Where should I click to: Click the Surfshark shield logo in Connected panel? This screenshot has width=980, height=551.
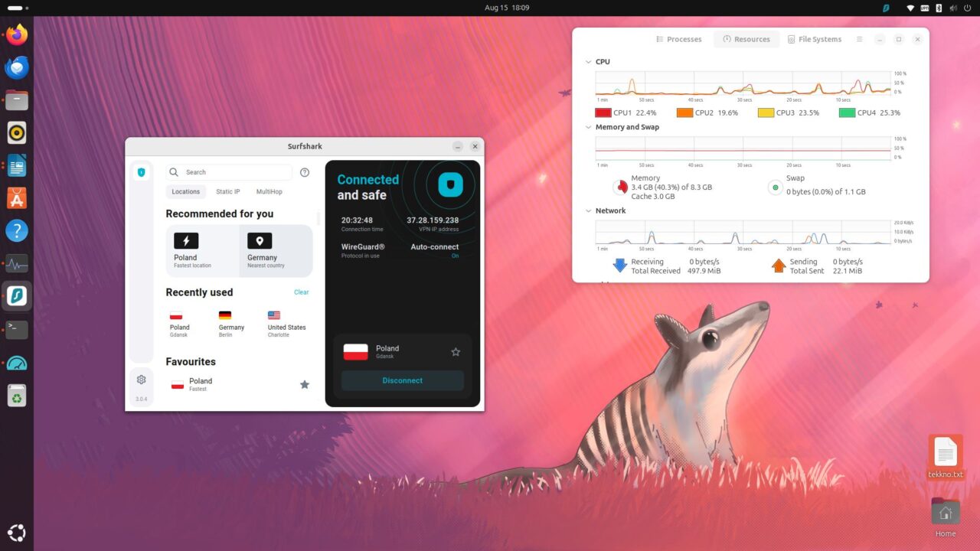pyautogui.click(x=450, y=184)
